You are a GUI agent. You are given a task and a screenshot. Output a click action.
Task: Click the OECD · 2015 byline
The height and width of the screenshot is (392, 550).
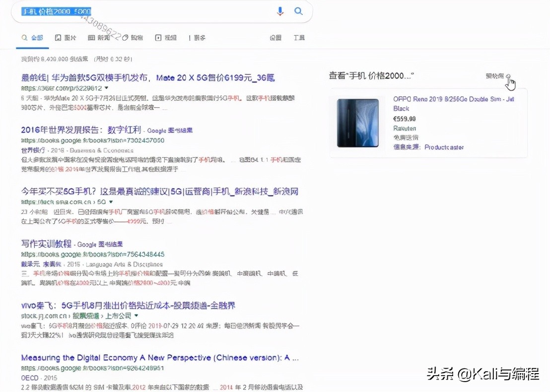pos(39,378)
